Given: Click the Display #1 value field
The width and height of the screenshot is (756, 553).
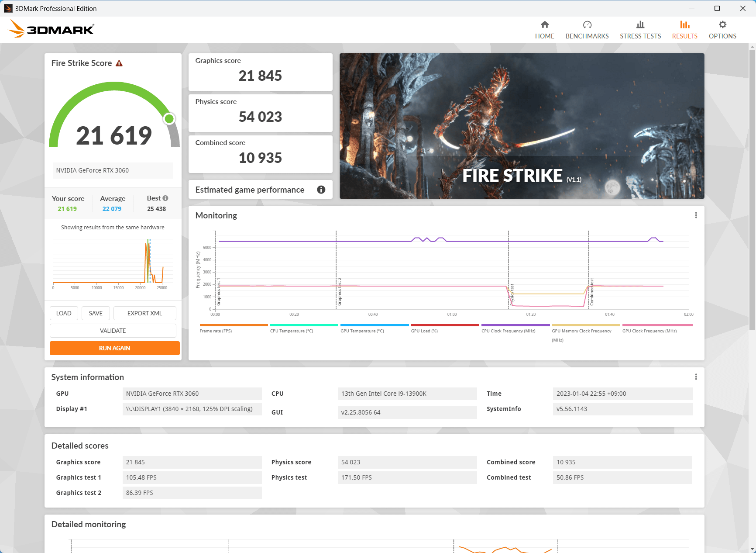Looking at the screenshot, I should pyautogui.click(x=192, y=409).
